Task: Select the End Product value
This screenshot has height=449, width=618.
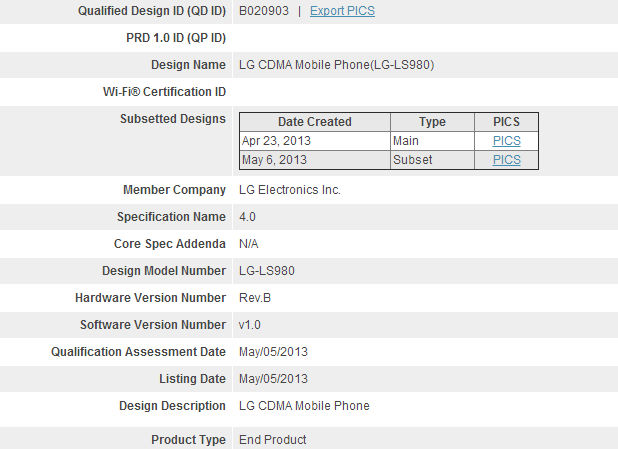Action: [x=273, y=440]
